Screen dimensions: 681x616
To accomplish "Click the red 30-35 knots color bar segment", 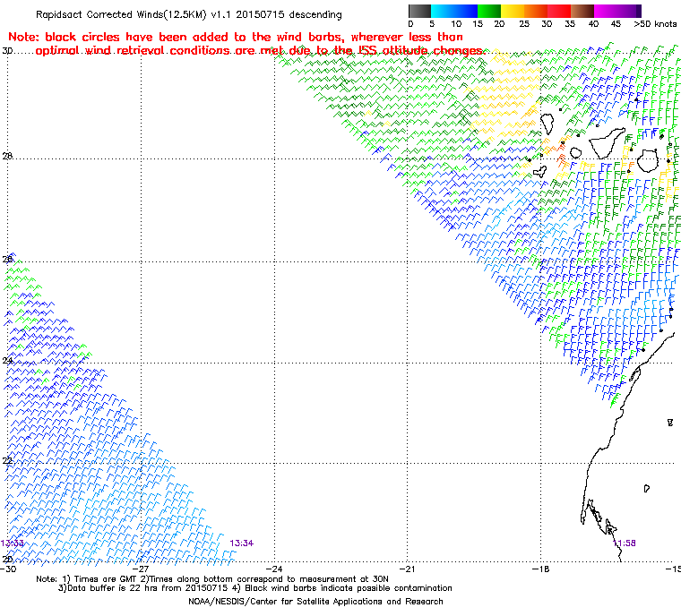I will 559,11.
